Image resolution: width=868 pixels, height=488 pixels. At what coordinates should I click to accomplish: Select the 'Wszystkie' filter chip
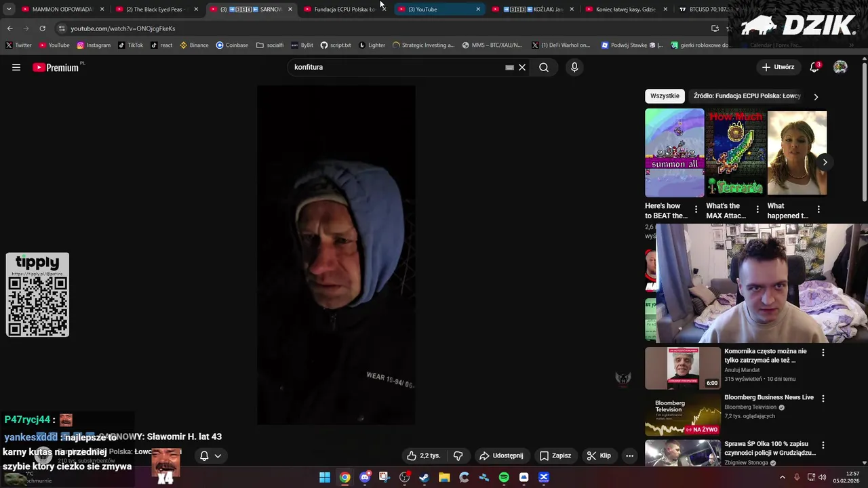coord(665,96)
